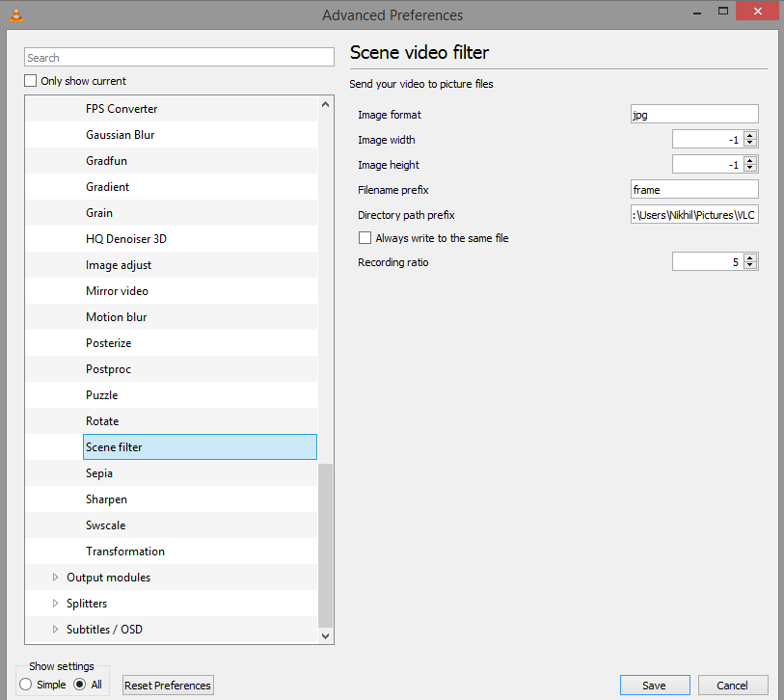Expand the Splitters tree node
The width and height of the screenshot is (784, 700).
(x=55, y=604)
